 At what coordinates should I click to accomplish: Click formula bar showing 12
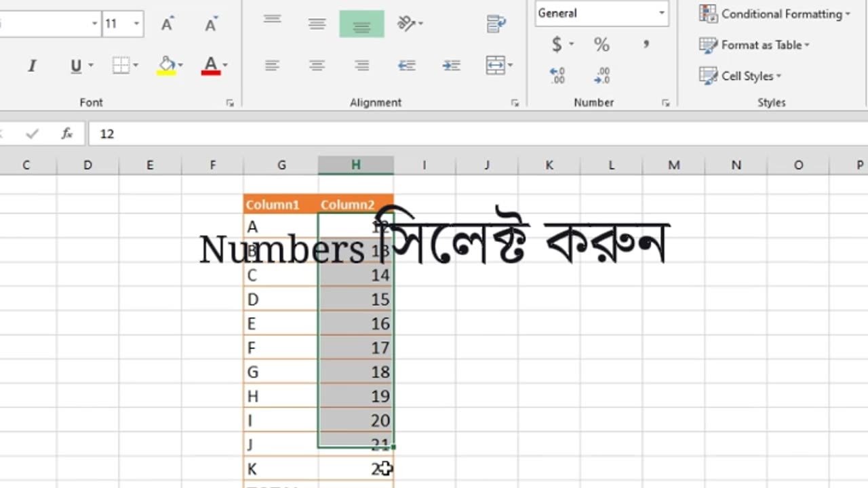(478, 134)
